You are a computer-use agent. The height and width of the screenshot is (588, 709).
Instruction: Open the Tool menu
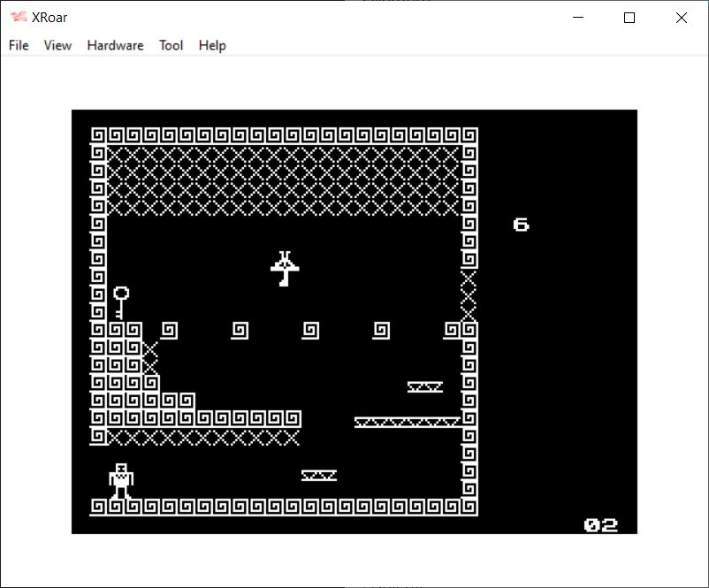click(x=171, y=45)
